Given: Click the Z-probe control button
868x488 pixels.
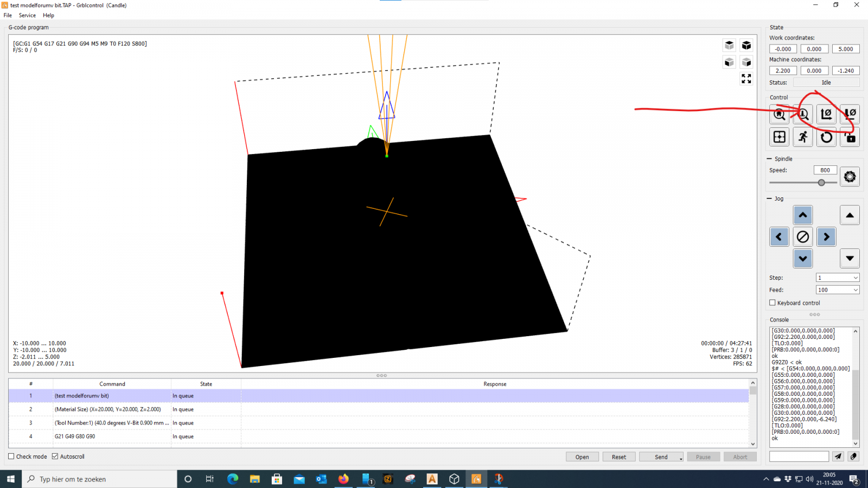Looking at the screenshot, I should point(803,114).
